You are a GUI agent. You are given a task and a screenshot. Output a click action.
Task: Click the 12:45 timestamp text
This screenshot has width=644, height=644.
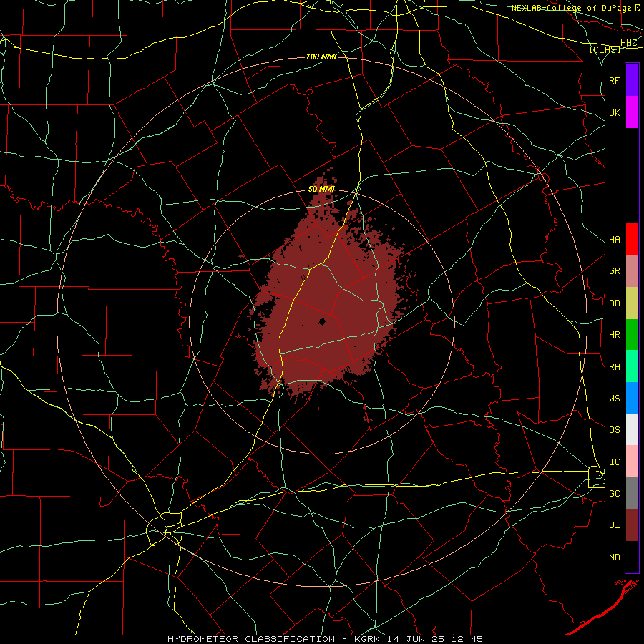469,639
